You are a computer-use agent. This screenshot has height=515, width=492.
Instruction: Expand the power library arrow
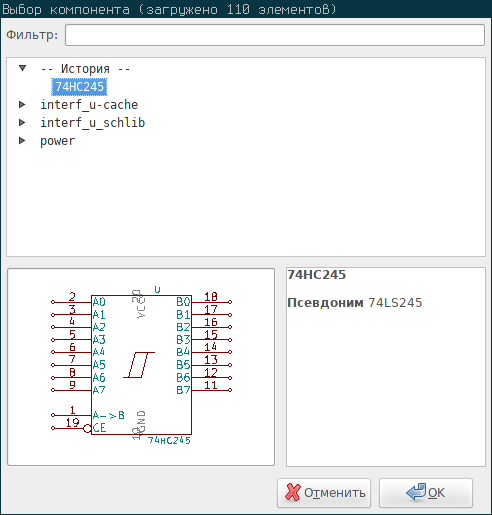[x=22, y=141]
